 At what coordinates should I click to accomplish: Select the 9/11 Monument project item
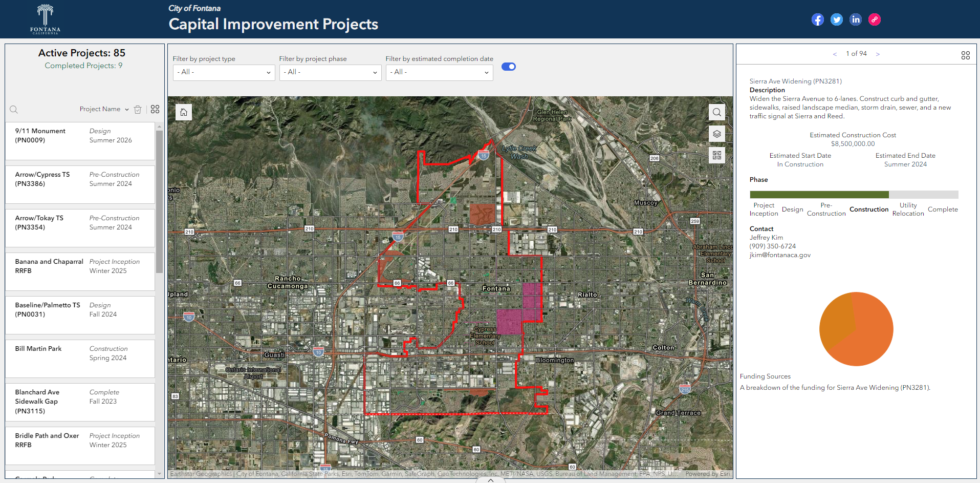click(x=80, y=141)
